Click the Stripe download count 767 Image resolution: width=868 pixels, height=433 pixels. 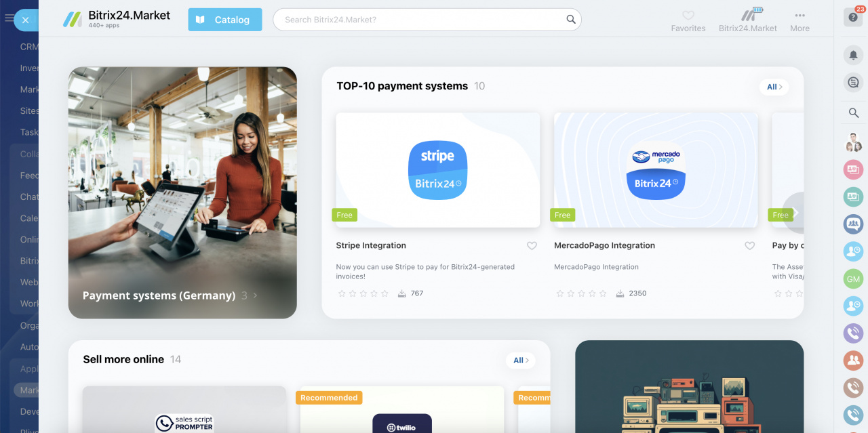[x=411, y=293]
